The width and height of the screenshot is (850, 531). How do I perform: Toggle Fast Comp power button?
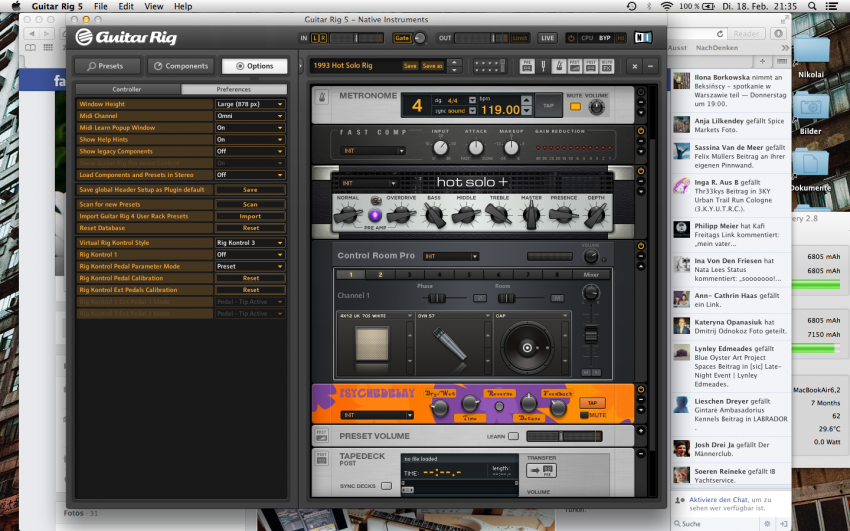[641, 131]
